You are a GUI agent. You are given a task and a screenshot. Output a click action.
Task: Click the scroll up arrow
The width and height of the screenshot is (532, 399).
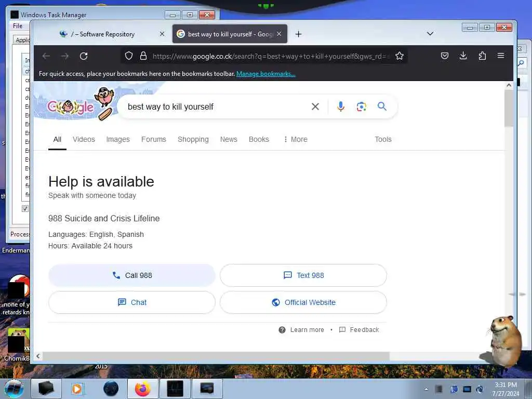tap(509, 85)
